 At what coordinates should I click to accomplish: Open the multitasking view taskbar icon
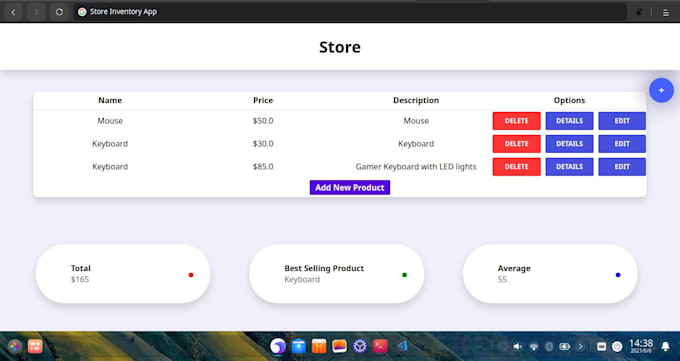click(35, 346)
